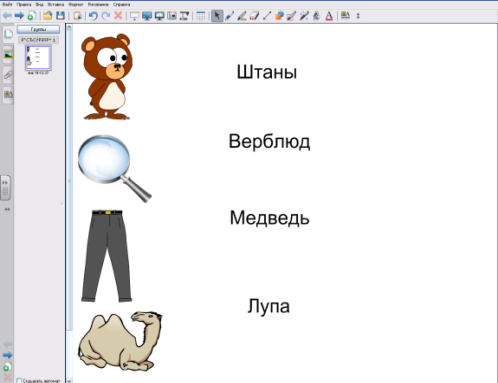Open the Группы dropdown button in the page sorter
The height and width of the screenshot is (383, 498).
(38, 29)
